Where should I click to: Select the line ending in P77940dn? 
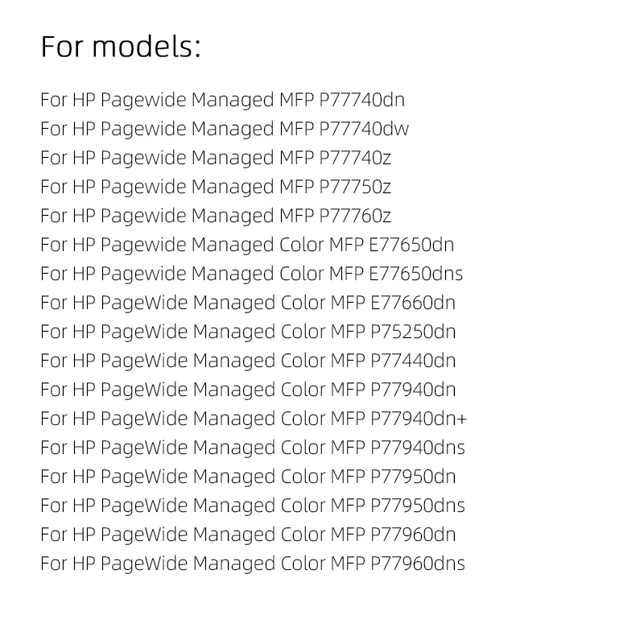(247, 390)
